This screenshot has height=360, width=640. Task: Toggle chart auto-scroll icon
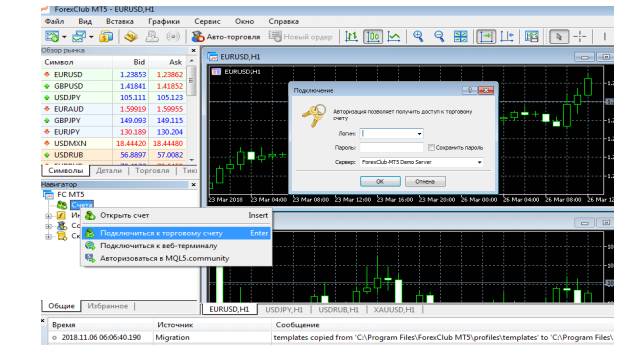[x=486, y=37]
